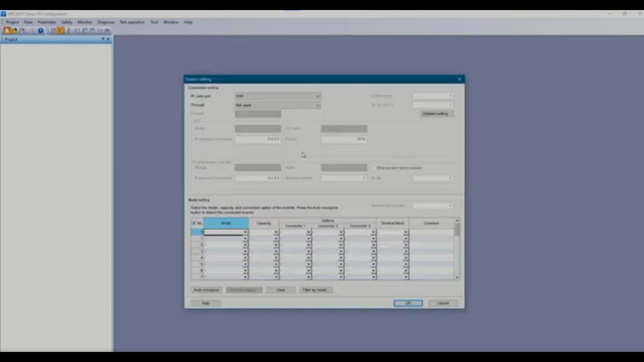Open the Test operation menu
The height and width of the screenshot is (362, 644).
coord(132,22)
